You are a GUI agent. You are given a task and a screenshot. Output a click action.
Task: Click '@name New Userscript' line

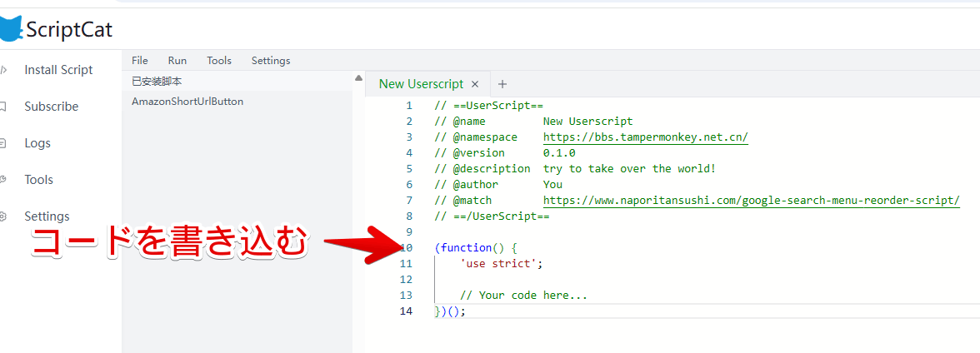[x=533, y=122]
